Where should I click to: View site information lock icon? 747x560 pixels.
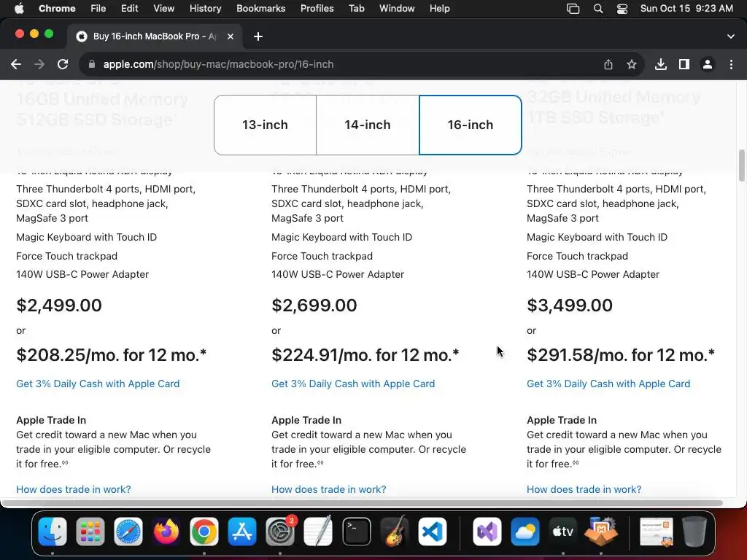coord(92,64)
